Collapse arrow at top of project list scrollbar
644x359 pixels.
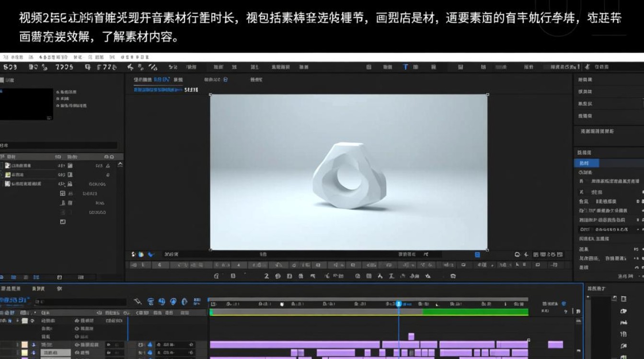coord(120,165)
